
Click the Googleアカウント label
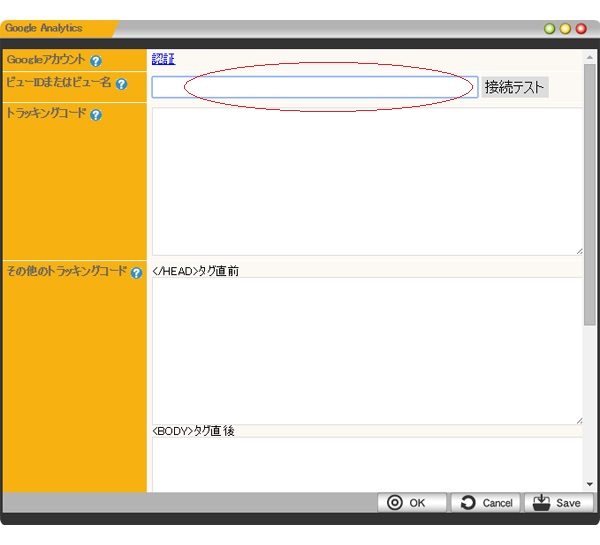tap(46, 60)
